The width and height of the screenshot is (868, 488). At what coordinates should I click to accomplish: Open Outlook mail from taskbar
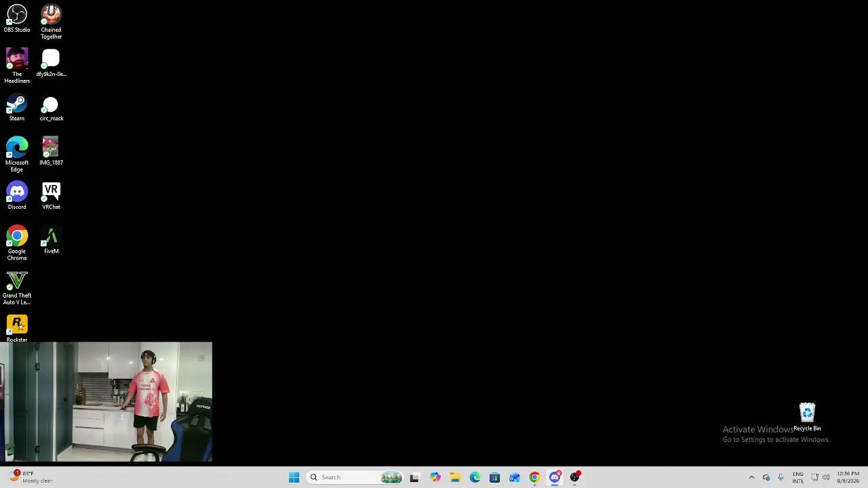(x=515, y=477)
